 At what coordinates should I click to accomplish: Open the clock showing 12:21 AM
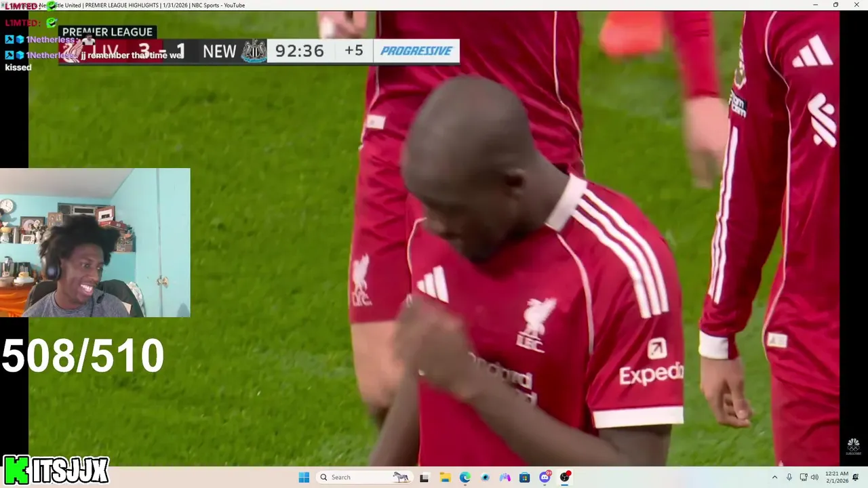click(837, 477)
